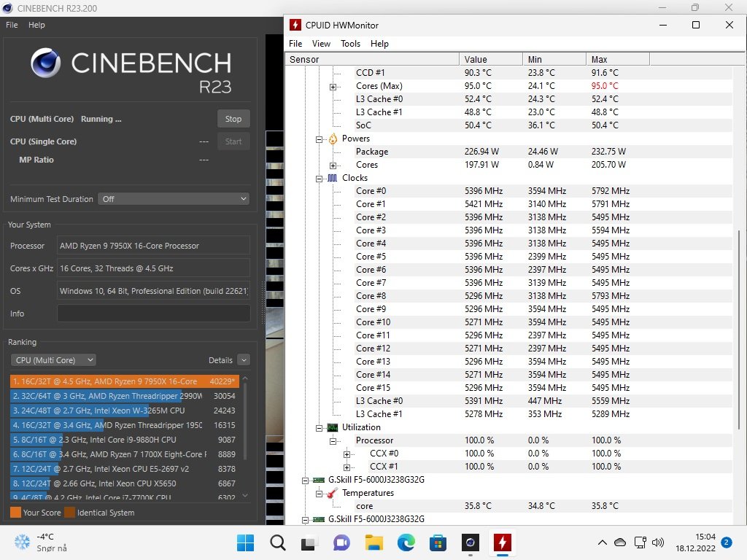Open the Cinebench Help menu
The height and width of the screenshot is (560, 747).
tap(36, 25)
